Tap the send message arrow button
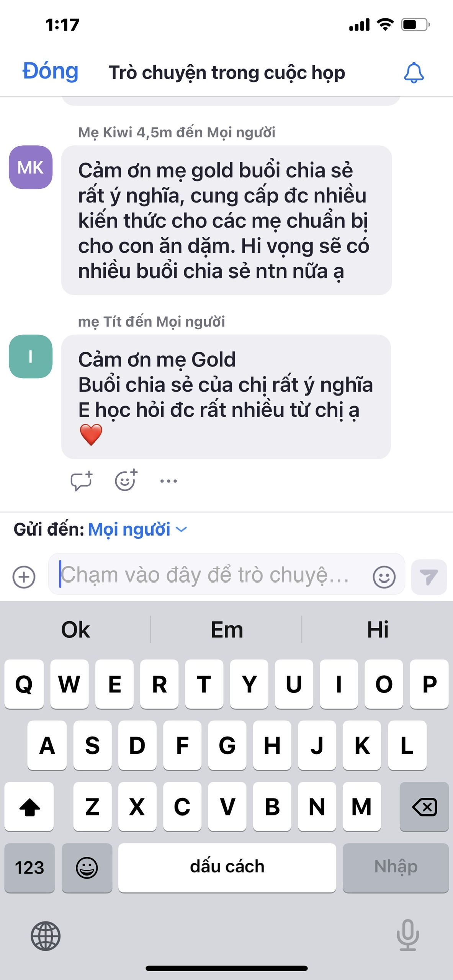Viewport: 453px width, 980px height. [x=429, y=577]
